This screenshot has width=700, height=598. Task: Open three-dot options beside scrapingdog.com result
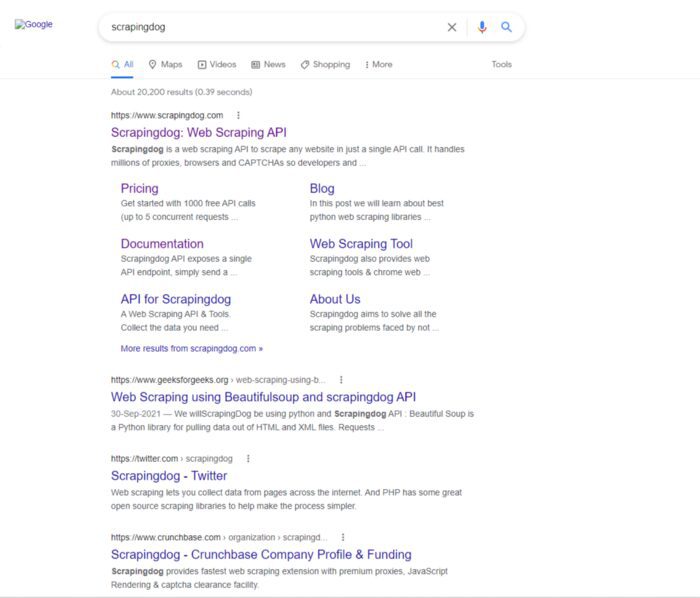(x=238, y=115)
